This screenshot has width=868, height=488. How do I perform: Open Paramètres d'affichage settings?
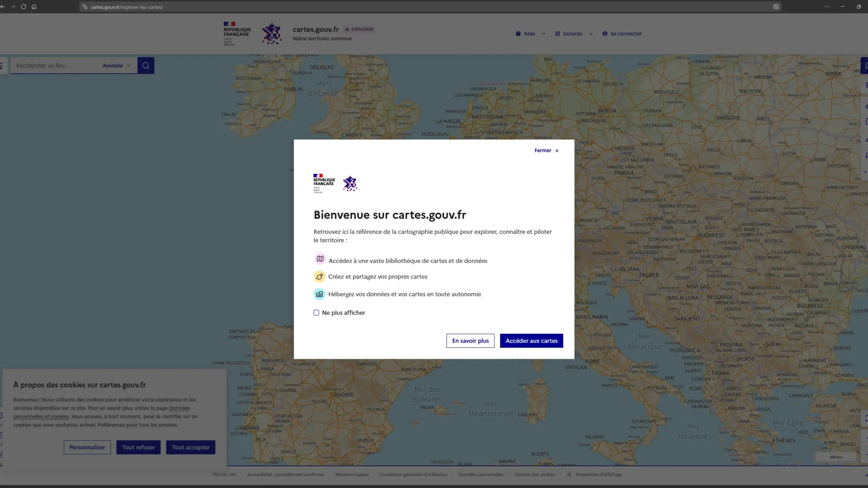coord(594,474)
